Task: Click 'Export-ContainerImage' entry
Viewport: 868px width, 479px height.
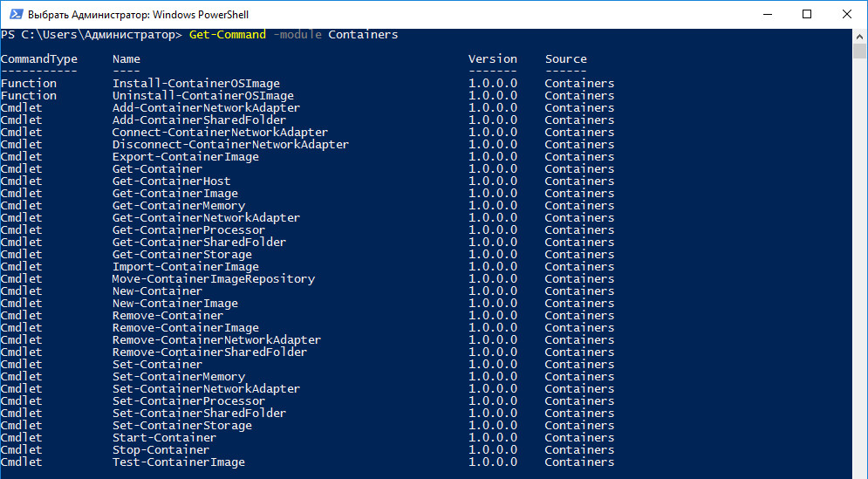Action: pyautogui.click(x=186, y=156)
